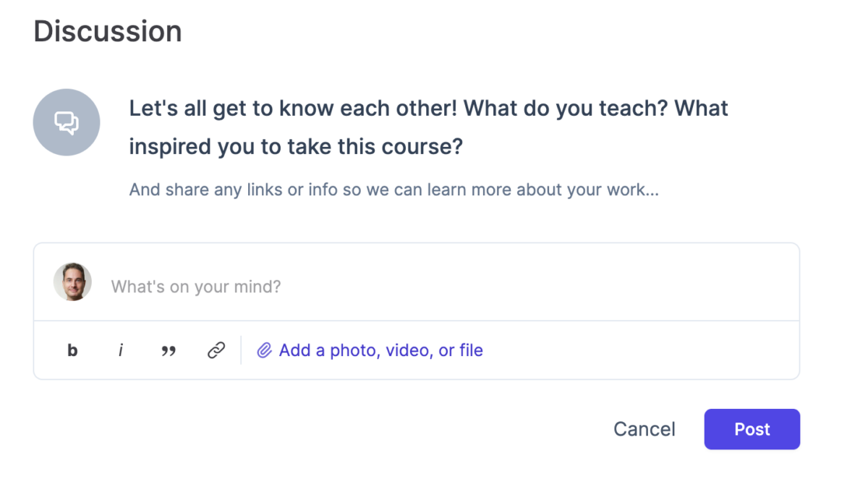868x482 pixels.
Task: Insert a blockquote with the quote icon
Action: [x=169, y=351]
